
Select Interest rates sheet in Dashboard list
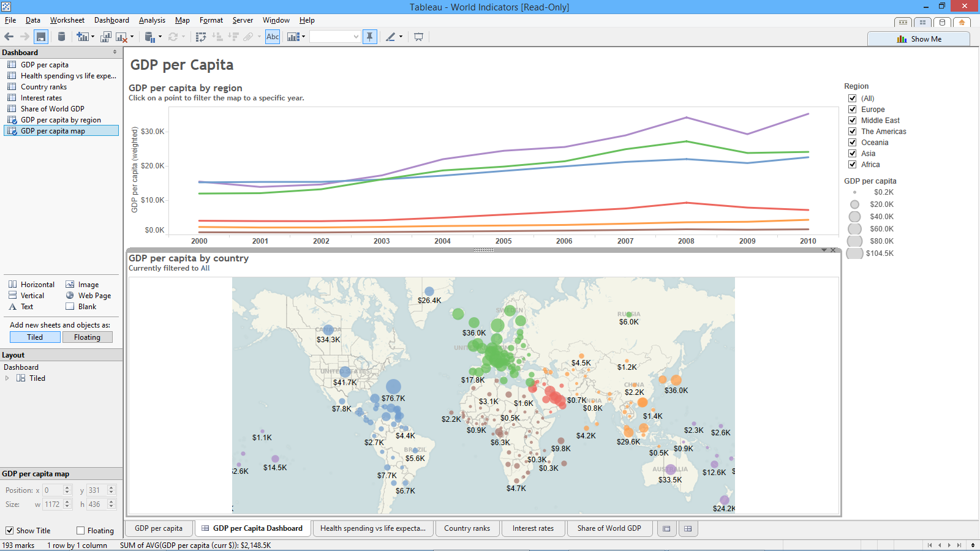coord(41,98)
